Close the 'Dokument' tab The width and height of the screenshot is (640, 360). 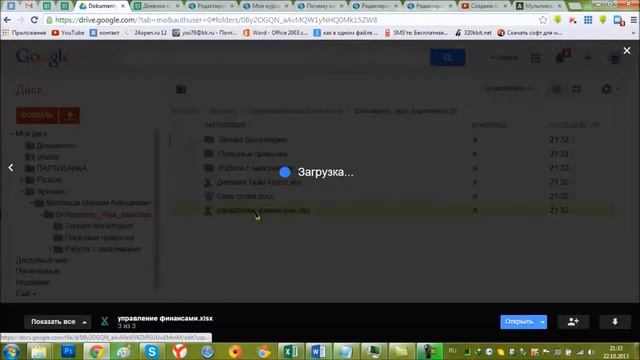[123, 6]
